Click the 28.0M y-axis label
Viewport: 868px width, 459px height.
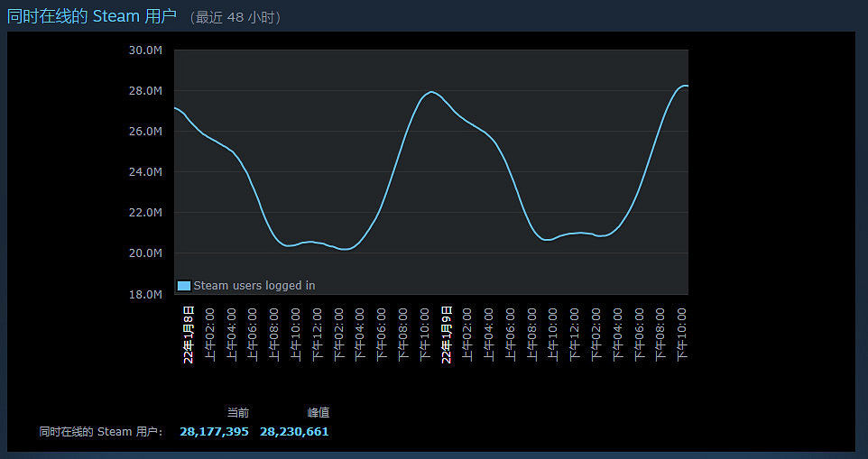(145, 91)
